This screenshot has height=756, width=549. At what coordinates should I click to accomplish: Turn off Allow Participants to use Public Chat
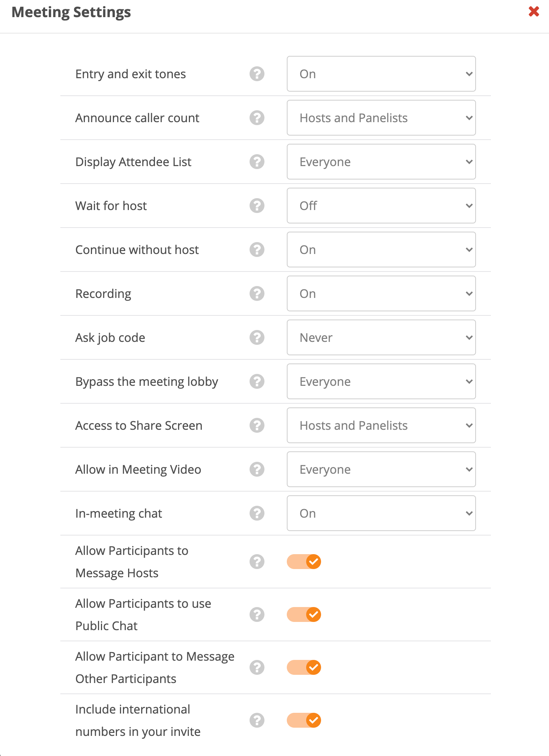[304, 614]
